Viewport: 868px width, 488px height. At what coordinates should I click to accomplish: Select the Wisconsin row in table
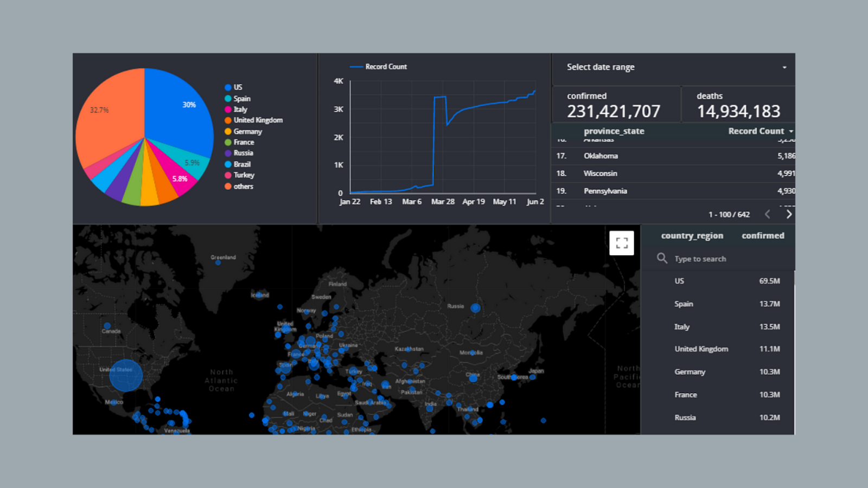coord(673,174)
